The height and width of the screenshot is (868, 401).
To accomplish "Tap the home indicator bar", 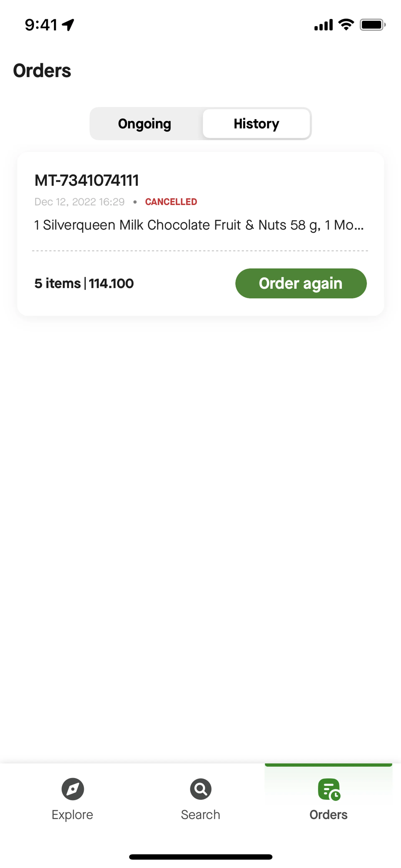I will (x=200, y=857).
